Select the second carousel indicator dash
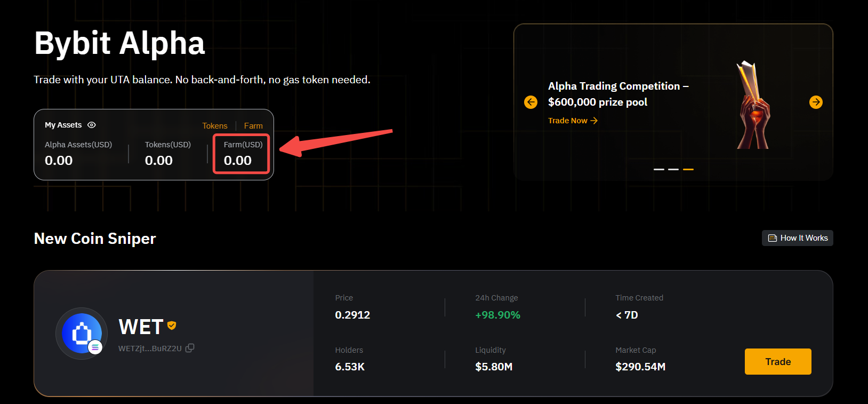This screenshot has width=868, height=404. pos(673,169)
